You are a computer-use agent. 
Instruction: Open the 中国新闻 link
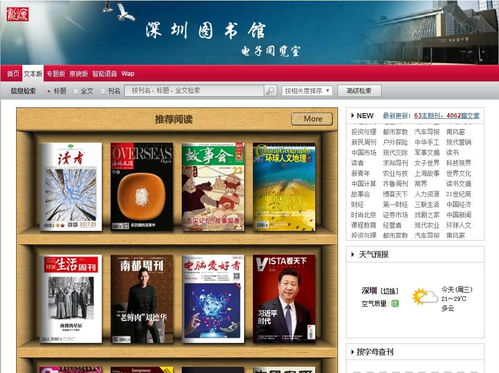(459, 215)
